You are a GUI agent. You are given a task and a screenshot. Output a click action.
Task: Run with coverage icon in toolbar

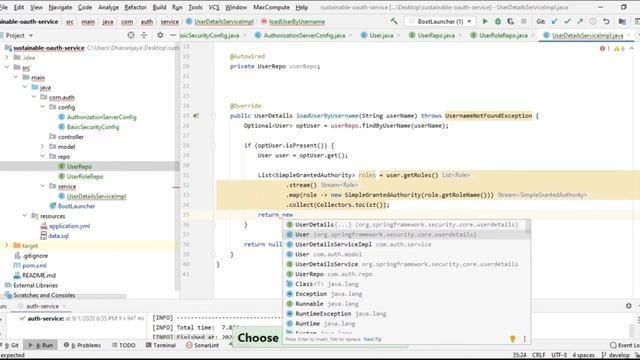point(511,21)
